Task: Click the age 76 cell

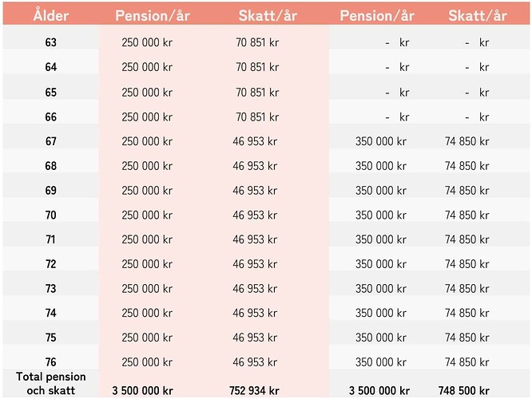Action: 50,362
